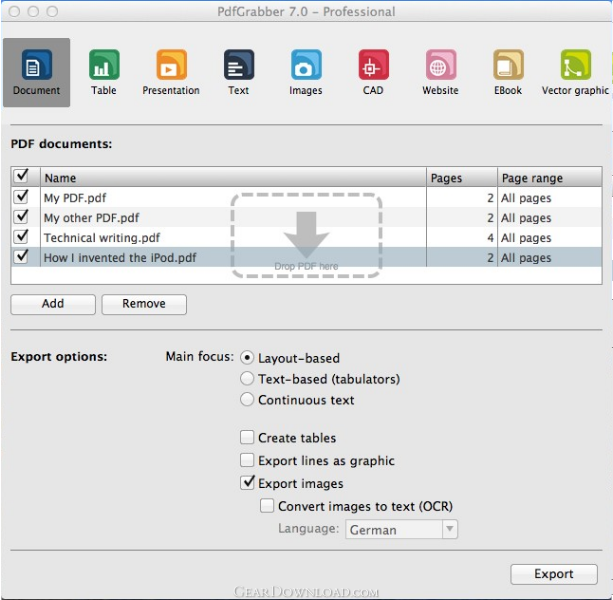Select the Technical writing.pdf file name
Screen dimensions: 613x600
(x=102, y=238)
